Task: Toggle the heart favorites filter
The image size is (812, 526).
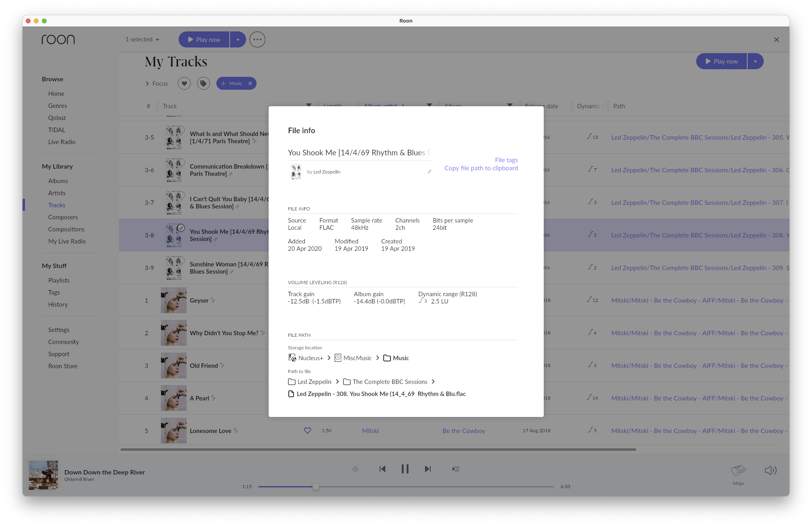Action: [x=184, y=83]
